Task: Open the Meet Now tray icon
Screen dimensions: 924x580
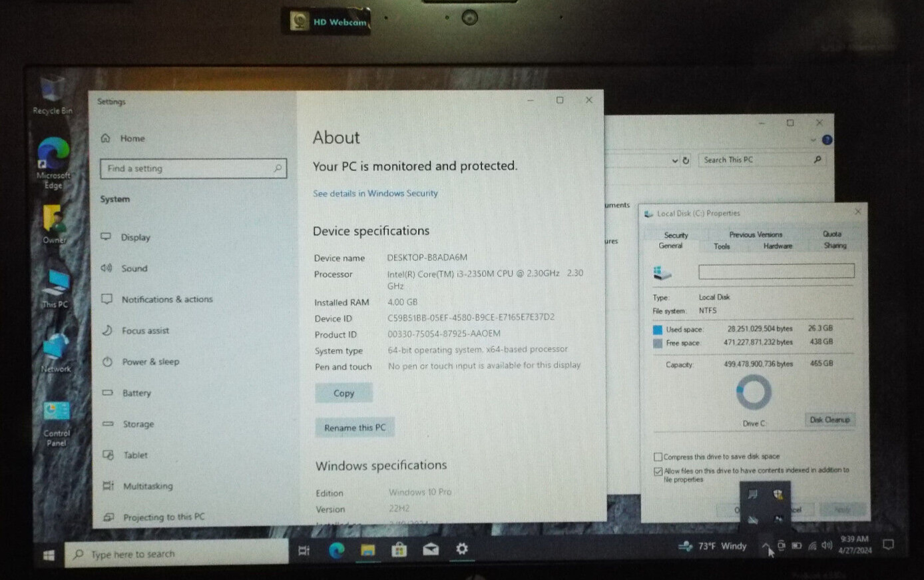Action: (x=781, y=545)
